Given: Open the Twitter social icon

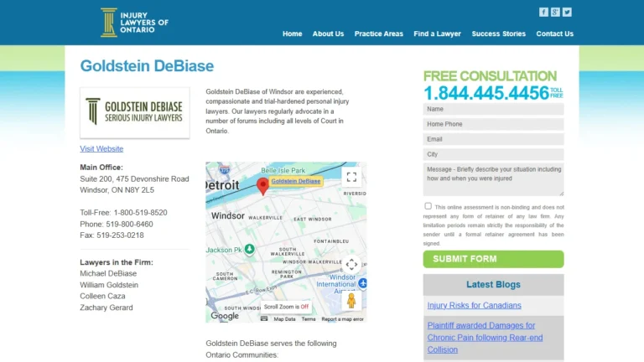Looking at the screenshot, I should [x=567, y=13].
